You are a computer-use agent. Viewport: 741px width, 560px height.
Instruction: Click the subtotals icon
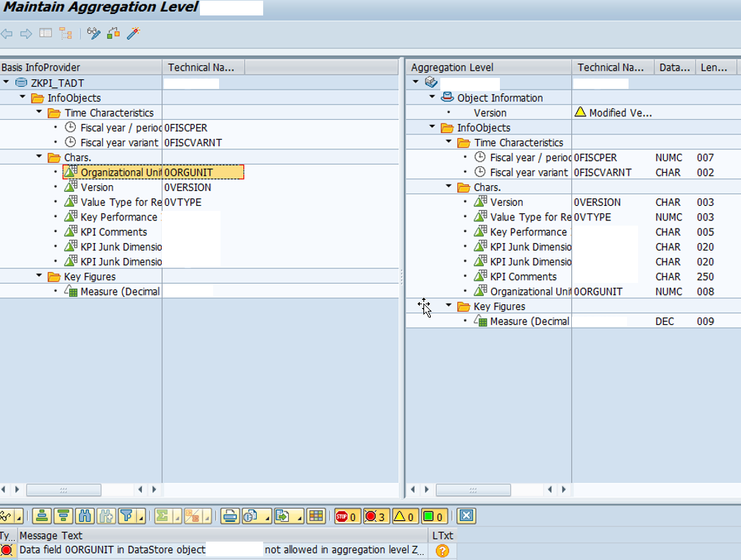[x=193, y=516]
